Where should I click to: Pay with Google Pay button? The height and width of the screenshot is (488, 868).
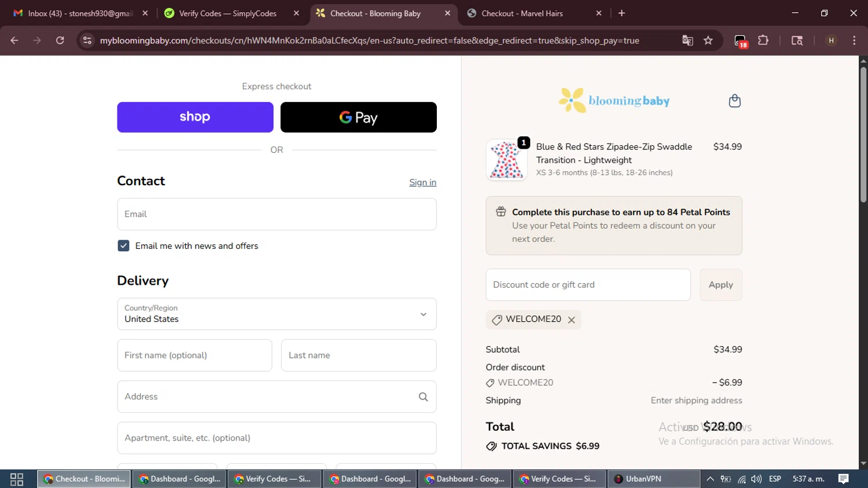coord(358,117)
